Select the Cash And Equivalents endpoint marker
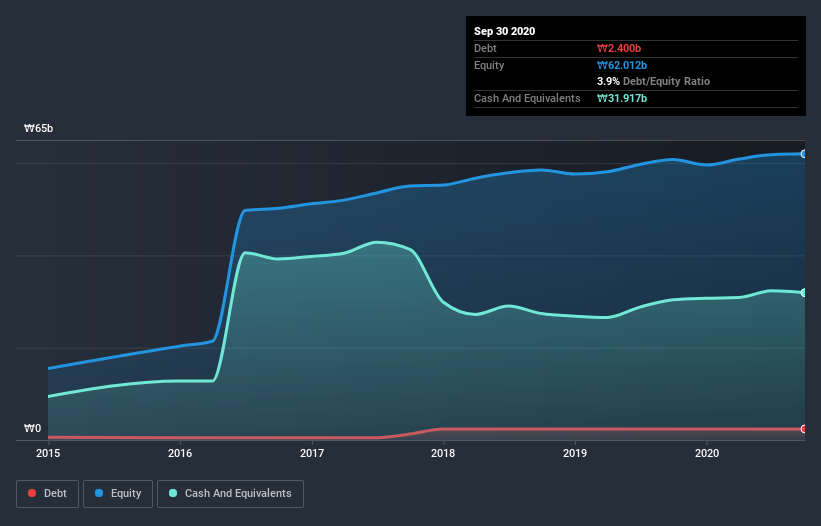The width and height of the screenshot is (821, 526). [x=804, y=293]
